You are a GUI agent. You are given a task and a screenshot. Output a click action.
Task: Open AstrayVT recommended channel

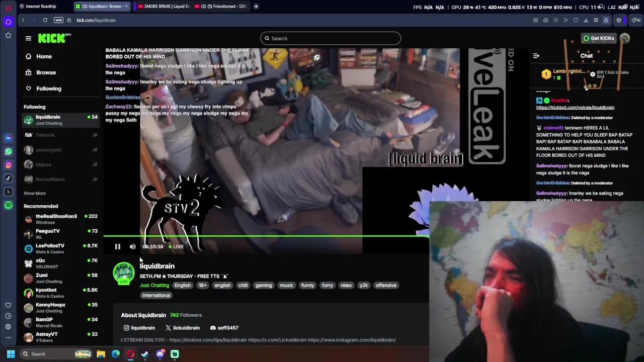[x=60, y=337]
